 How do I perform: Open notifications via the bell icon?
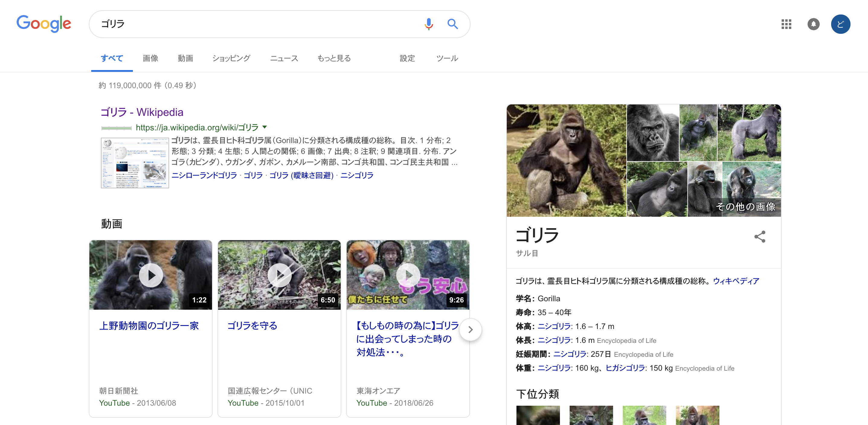pos(814,24)
